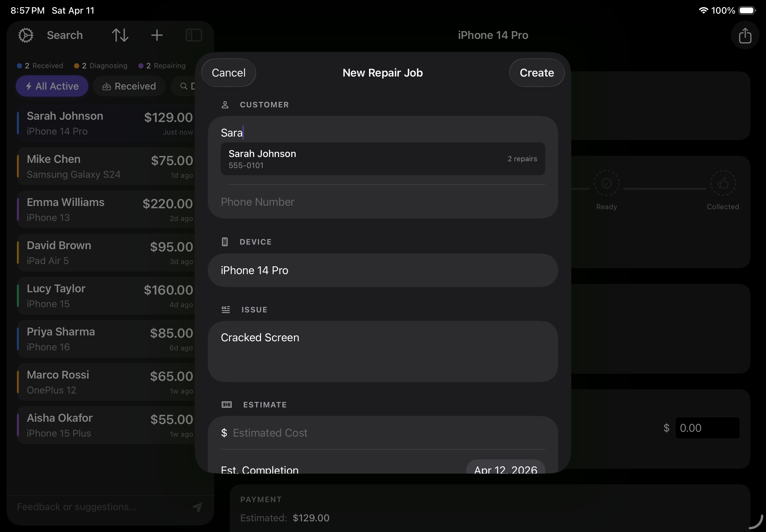
Task: Toggle the sidebar layout icon
Action: point(193,35)
